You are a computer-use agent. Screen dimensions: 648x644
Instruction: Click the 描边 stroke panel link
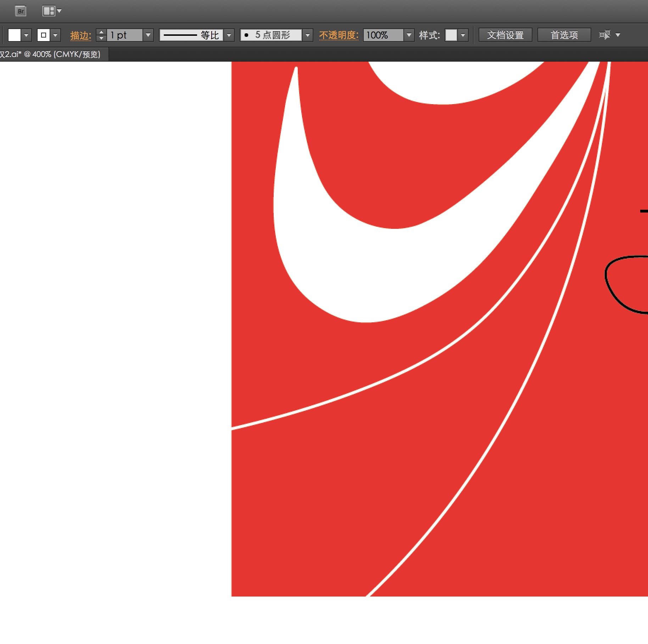point(81,35)
